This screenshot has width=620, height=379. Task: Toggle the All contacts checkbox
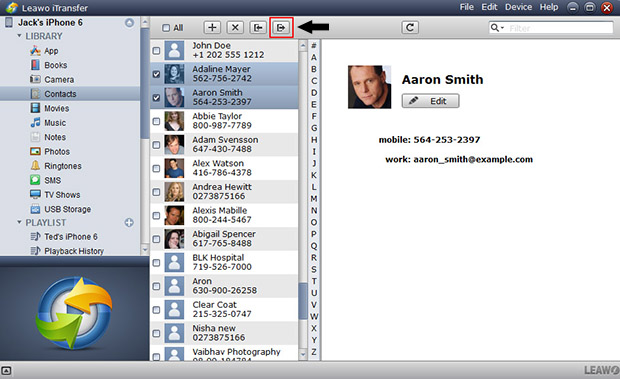pyautogui.click(x=166, y=28)
